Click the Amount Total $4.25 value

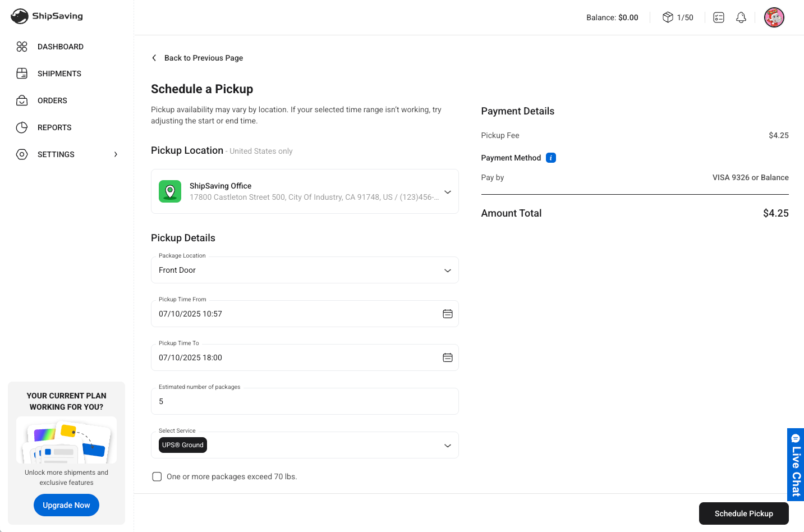pyautogui.click(x=776, y=213)
